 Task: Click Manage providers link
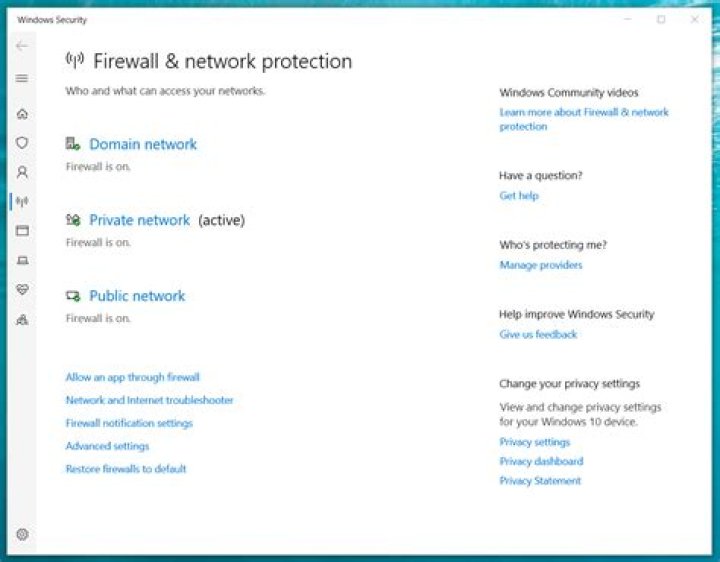tap(540, 265)
